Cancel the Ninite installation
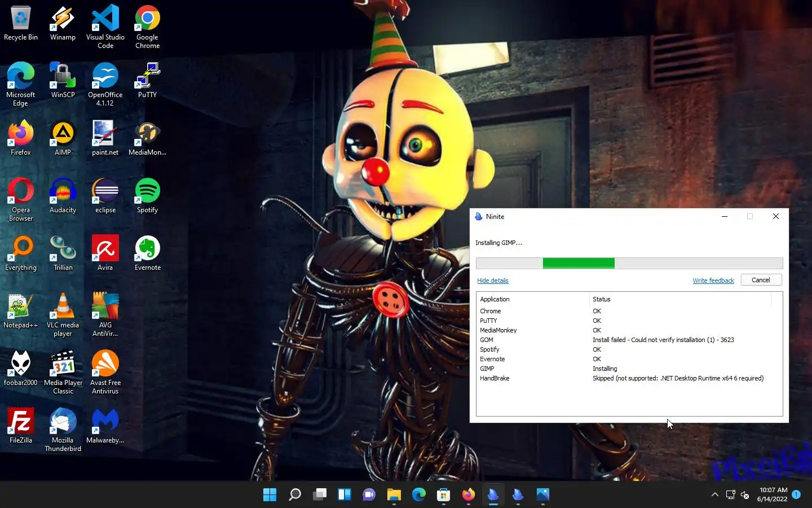 (761, 280)
